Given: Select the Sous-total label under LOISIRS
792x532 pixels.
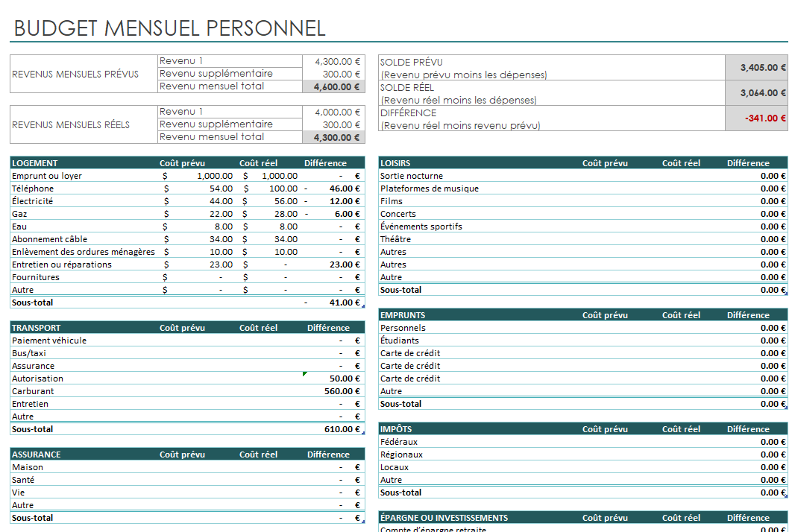Looking at the screenshot, I should [x=400, y=290].
